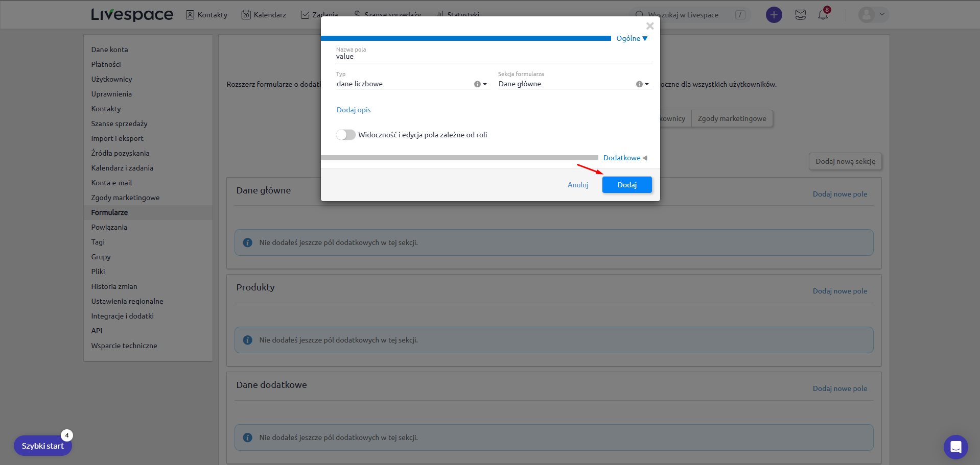Click the Livespace logo
This screenshot has width=980, height=465.
[132, 15]
